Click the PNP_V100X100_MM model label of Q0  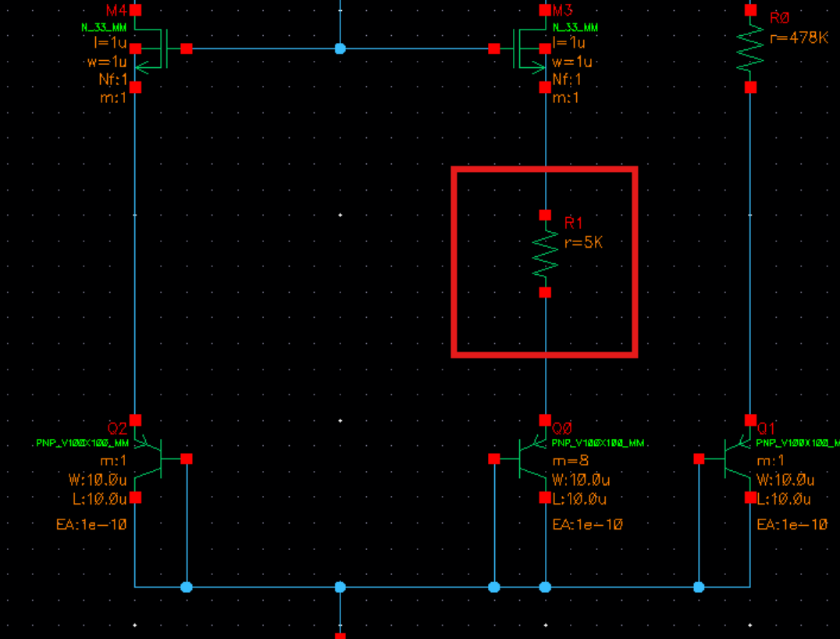[598, 444]
